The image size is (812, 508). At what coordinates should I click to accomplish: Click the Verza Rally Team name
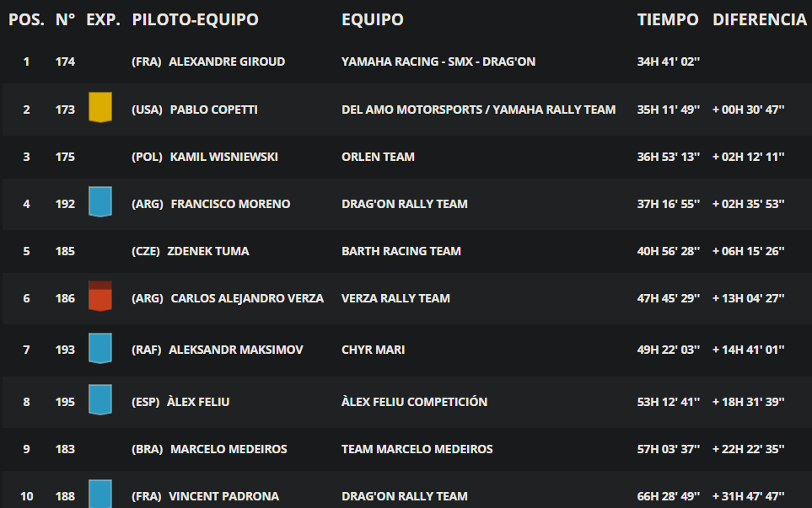[x=395, y=298]
